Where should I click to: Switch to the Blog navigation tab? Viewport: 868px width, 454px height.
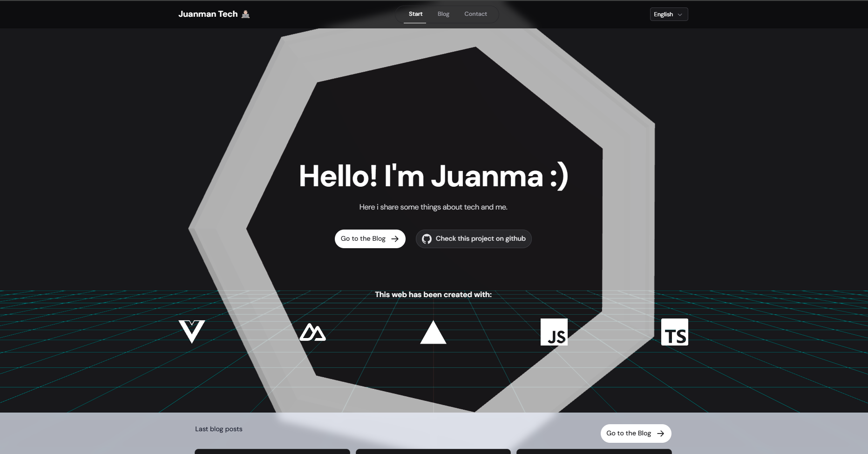tap(443, 14)
